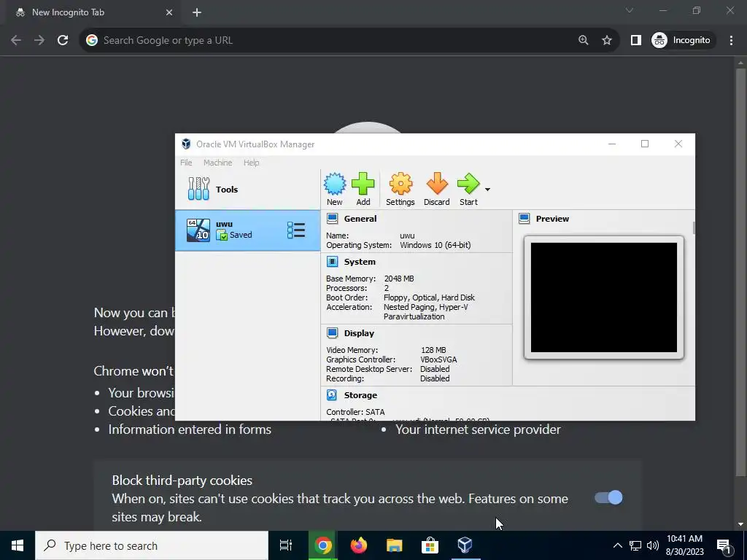
Task: Open notification center icon
Action: coord(724,545)
